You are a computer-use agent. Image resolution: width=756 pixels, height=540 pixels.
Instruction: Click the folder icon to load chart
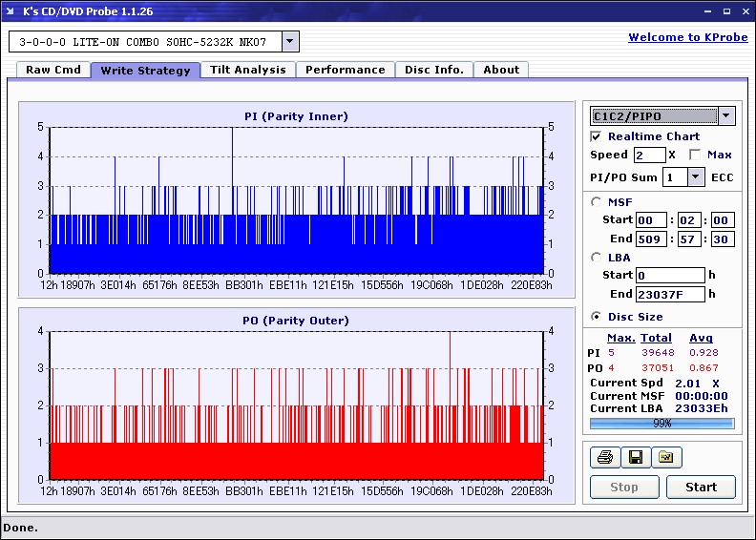[666, 458]
